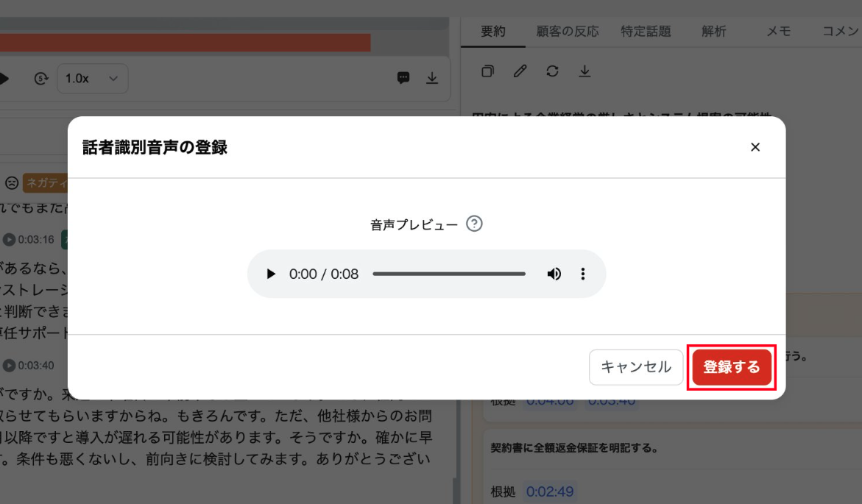The width and height of the screenshot is (862, 504).
Task: Mute the audio preview volume
Action: 554,274
